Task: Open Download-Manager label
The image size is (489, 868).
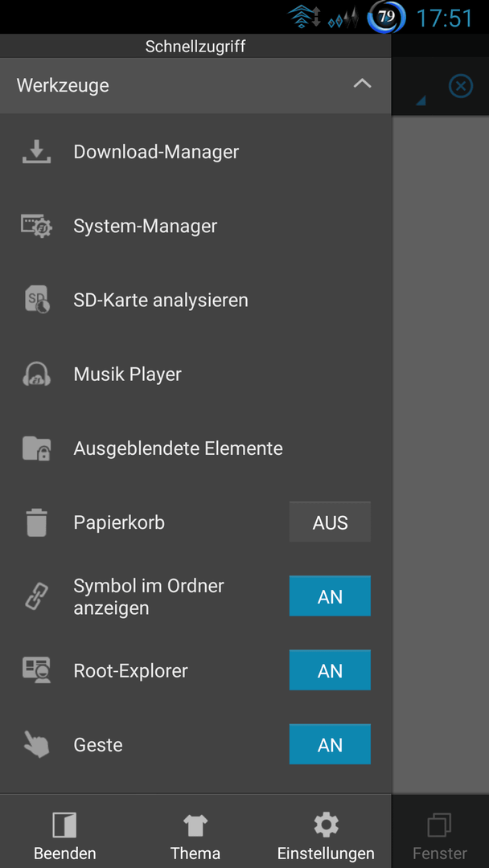Action: click(156, 152)
